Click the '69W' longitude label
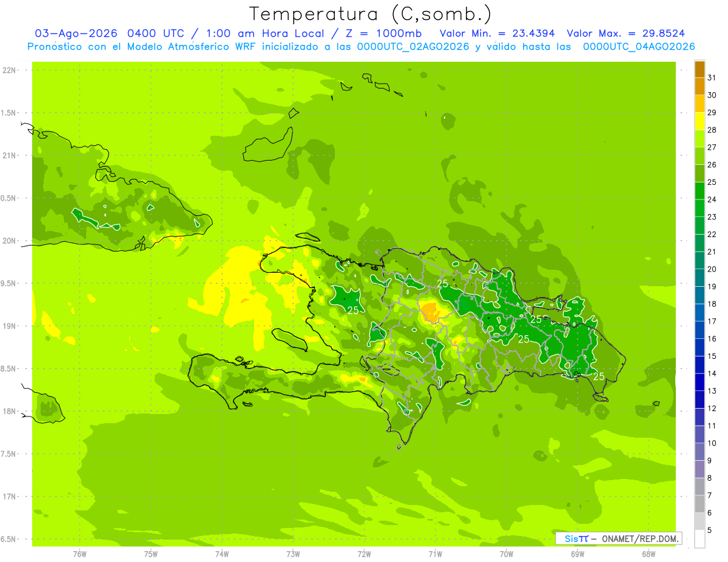The image size is (728, 562). pos(578,554)
